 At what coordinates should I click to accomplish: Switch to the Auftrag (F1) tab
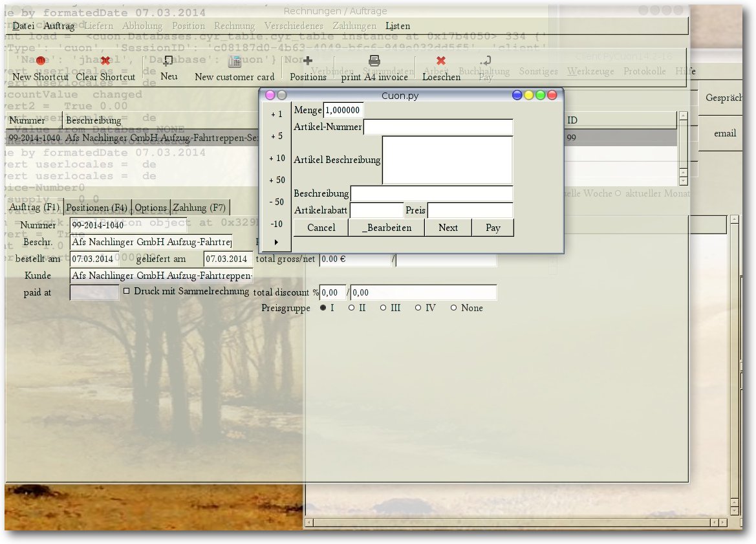[34, 208]
